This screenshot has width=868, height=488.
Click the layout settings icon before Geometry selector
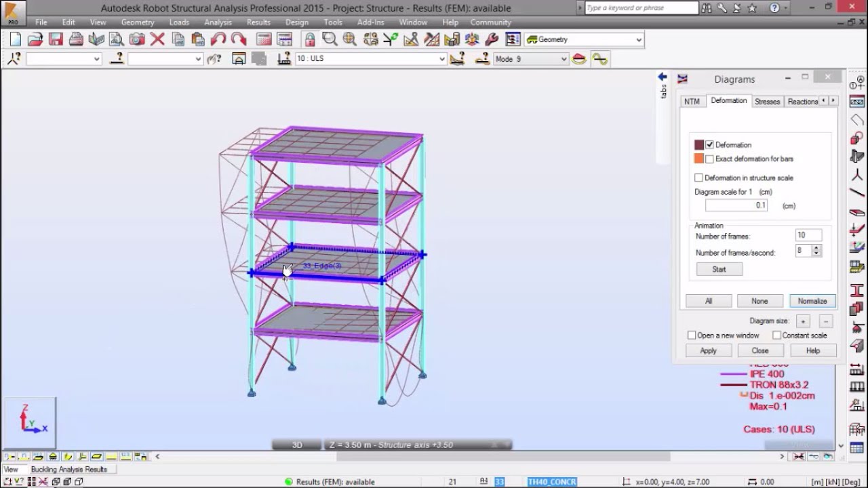tap(513, 39)
